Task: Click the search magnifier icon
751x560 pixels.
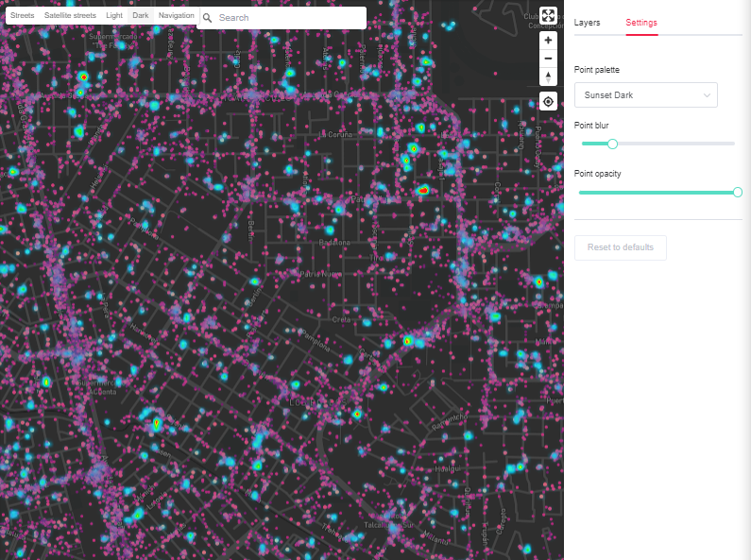Action: (208, 18)
